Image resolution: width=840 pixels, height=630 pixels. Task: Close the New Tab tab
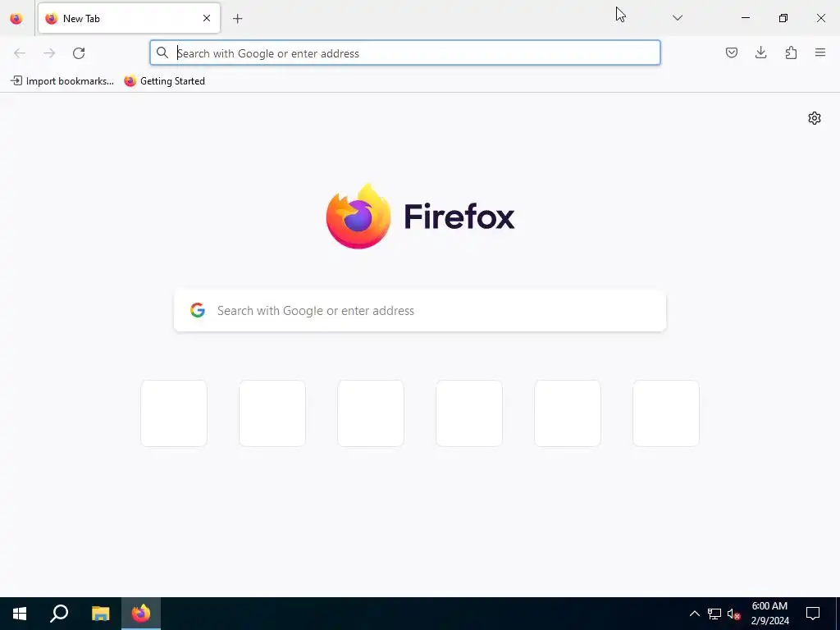[x=206, y=18]
